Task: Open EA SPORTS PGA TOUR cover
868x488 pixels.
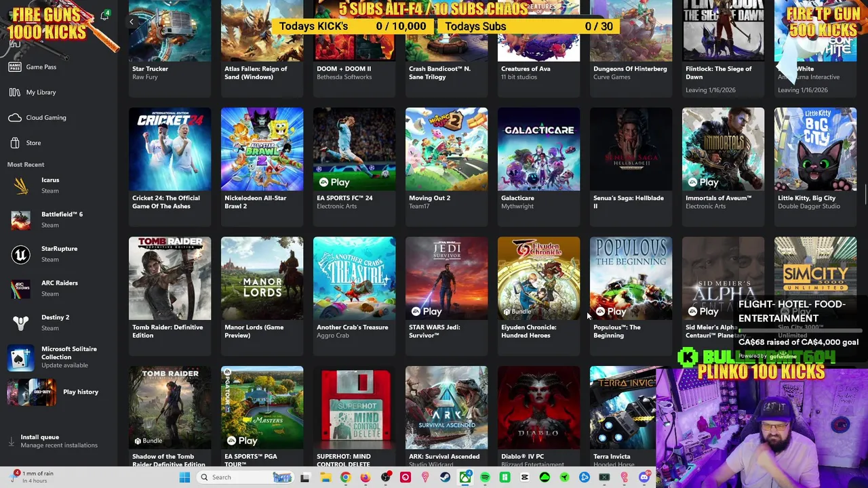Action: (262, 407)
